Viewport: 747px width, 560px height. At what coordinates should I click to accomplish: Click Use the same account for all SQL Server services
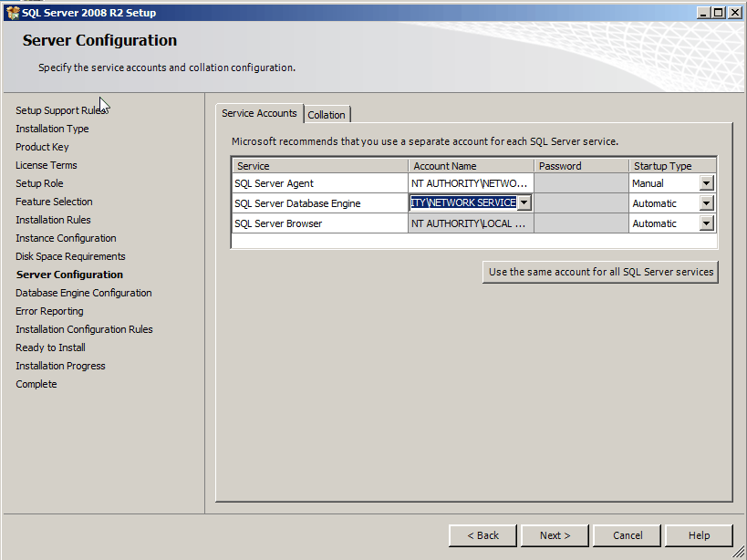tap(600, 272)
